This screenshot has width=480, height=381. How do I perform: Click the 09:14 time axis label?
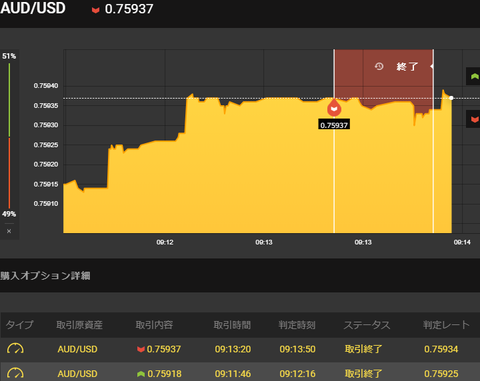coord(462,242)
